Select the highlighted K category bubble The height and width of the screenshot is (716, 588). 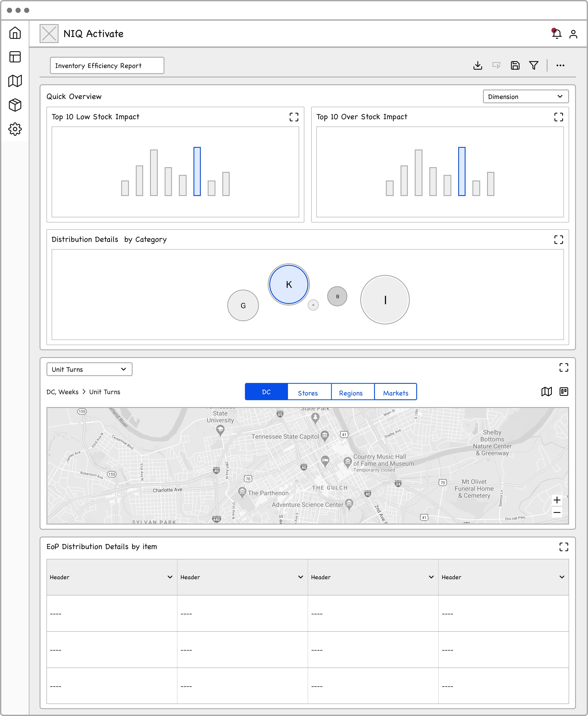point(289,284)
